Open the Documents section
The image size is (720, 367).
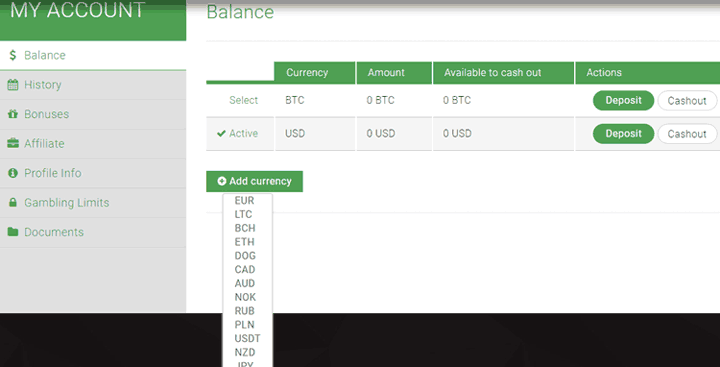point(93,232)
